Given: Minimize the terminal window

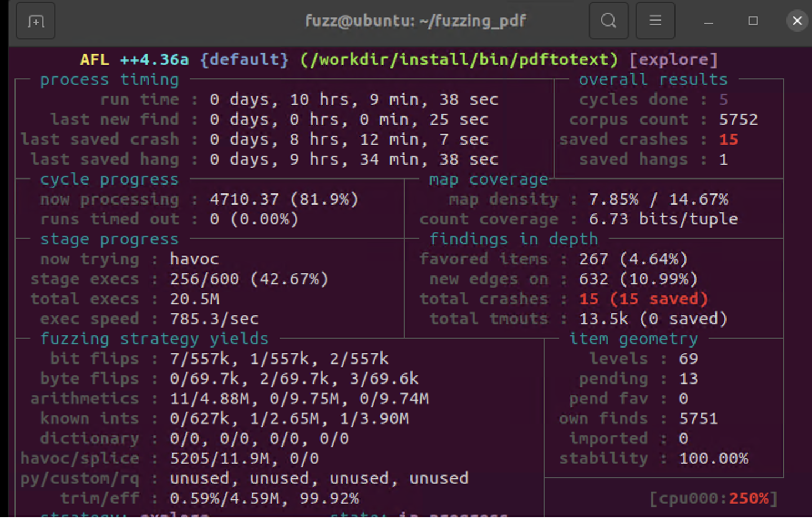Looking at the screenshot, I should [x=708, y=22].
